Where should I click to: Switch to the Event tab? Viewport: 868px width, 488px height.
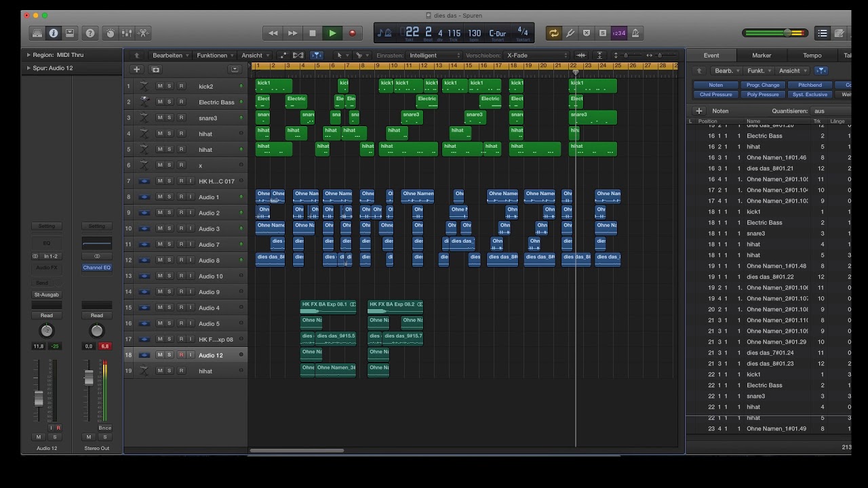point(711,55)
